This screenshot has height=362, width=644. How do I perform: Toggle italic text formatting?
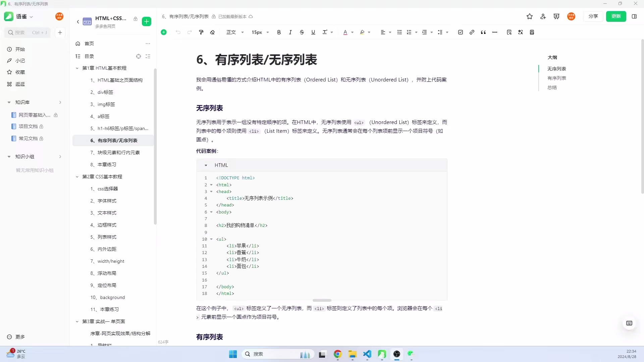click(290, 32)
